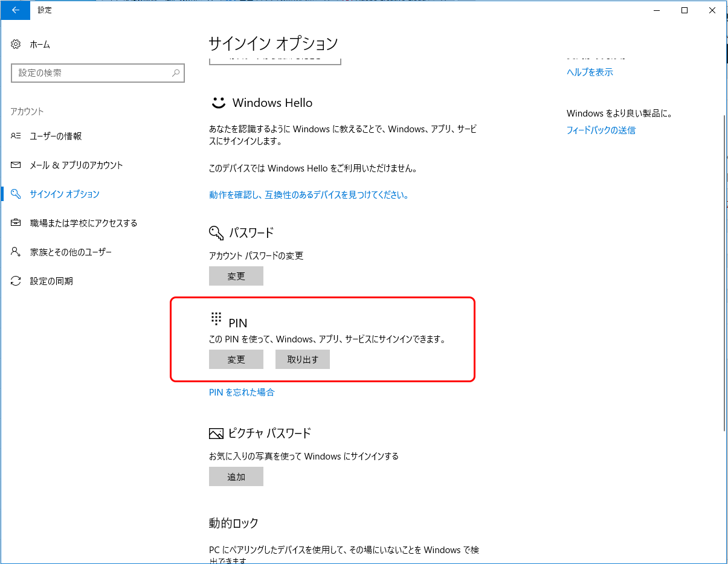This screenshot has width=728, height=564.
Task: Open the 動作を確認し、互換性のあるデバイス link
Action: (309, 195)
